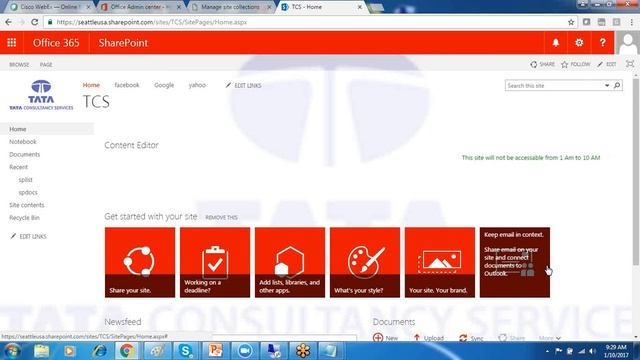
Task: Open the search scope dropdown arrow
Action: 607,85
